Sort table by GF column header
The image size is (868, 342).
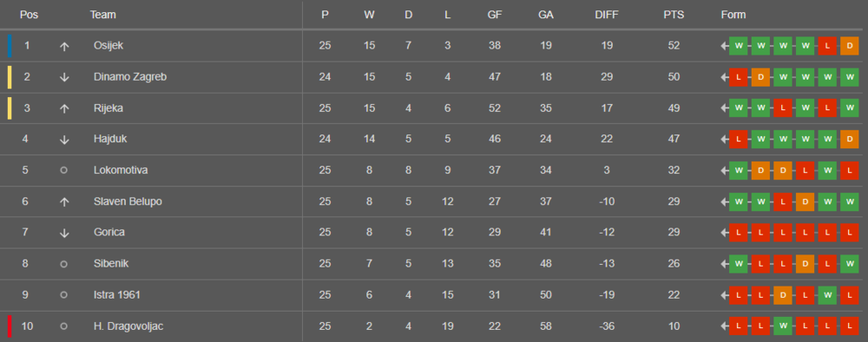495,15
